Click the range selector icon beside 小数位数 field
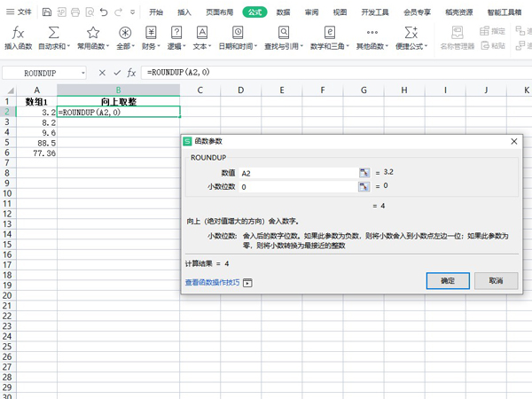The image size is (532, 399). coord(364,187)
